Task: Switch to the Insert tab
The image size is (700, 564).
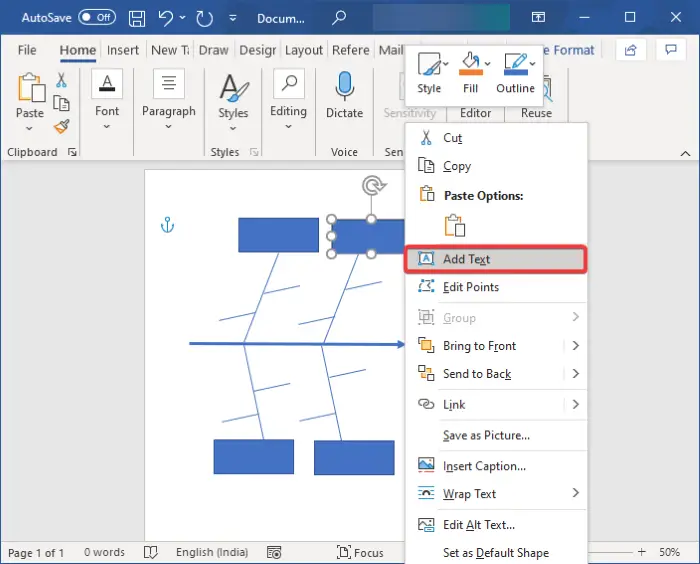Action: point(123,50)
